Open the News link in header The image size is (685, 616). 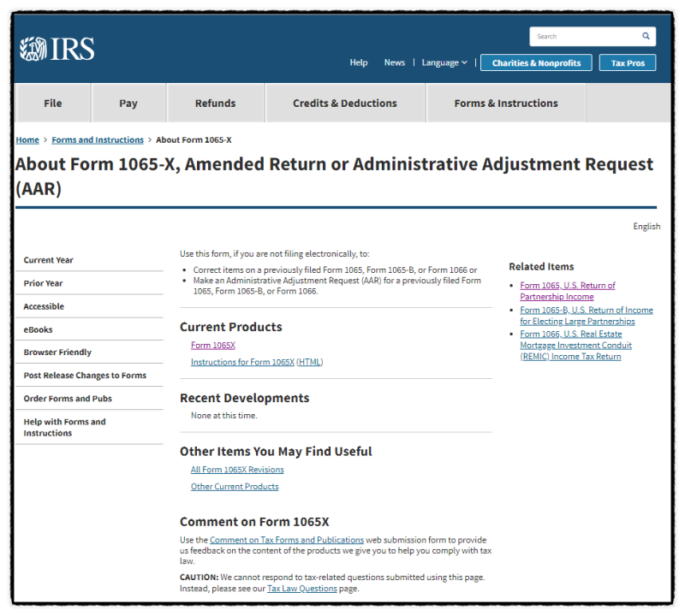(x=395, y=62)
